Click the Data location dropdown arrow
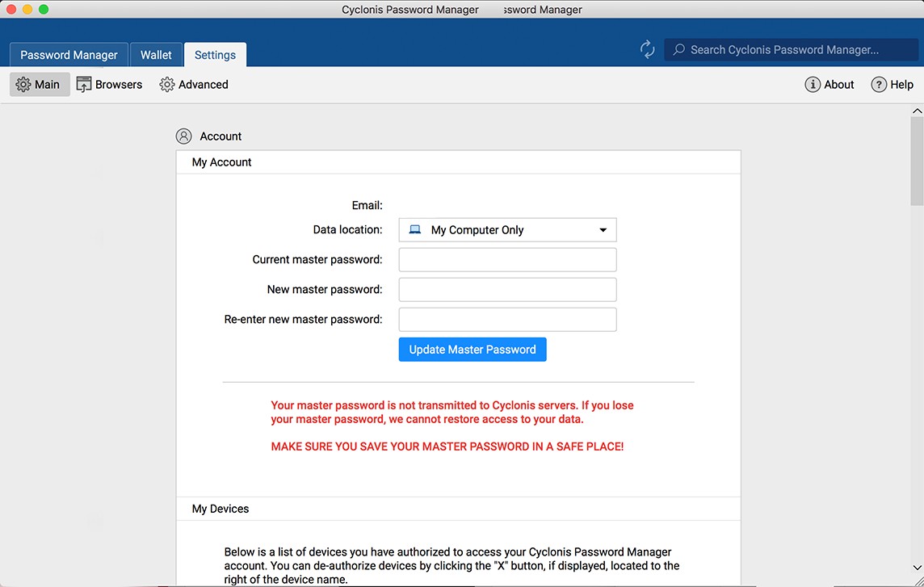Image resolution: width=924 pixels, height=587 pixels. tap(603, 230)
